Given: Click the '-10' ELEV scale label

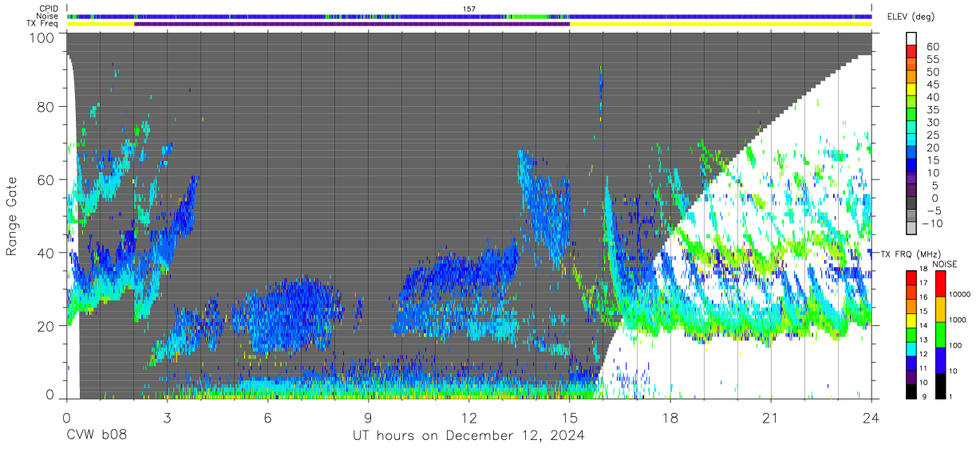Looking at the screenshot, I should pos(932,222).
